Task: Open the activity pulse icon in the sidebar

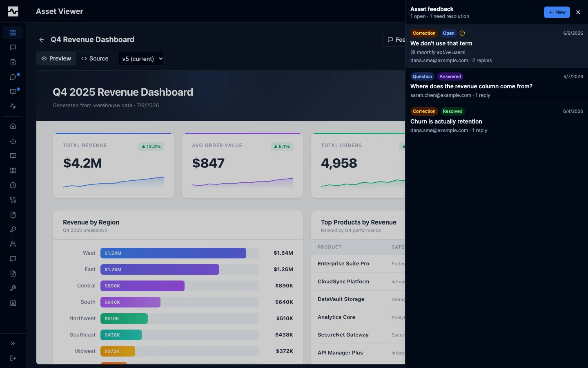Action: click(13, 106)
